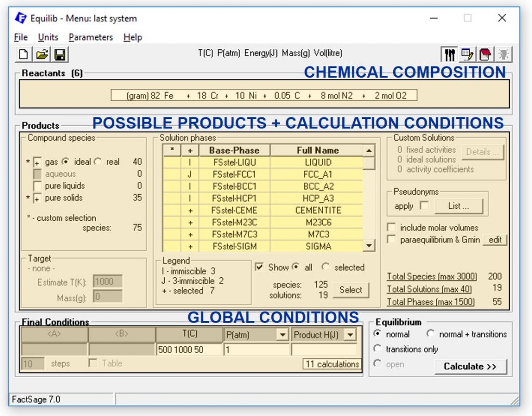Click the reactants composition box
The width and height of the screenshot is (532, 416).
pos(264,96)
